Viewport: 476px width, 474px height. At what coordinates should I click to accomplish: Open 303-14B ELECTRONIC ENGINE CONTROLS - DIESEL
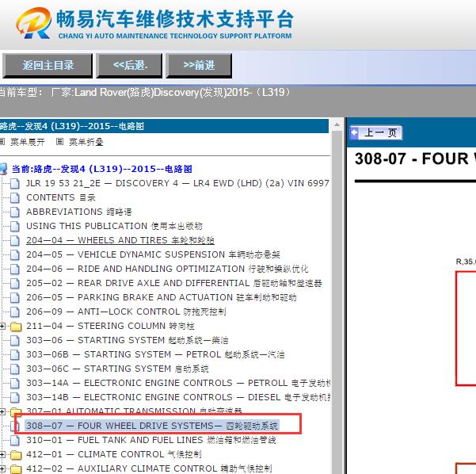coord(178,397)
